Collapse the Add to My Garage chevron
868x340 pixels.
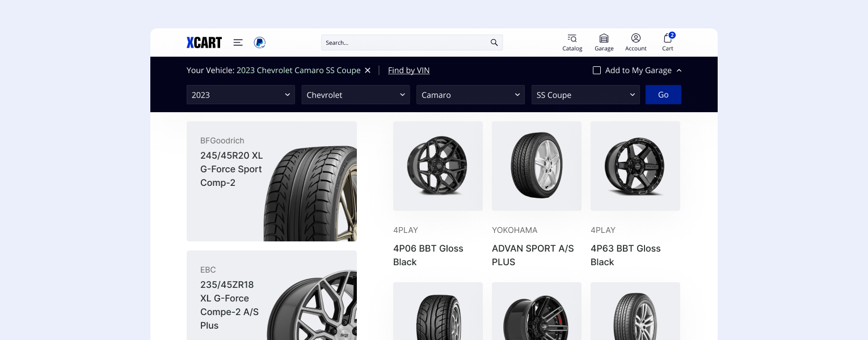(679, 70)
